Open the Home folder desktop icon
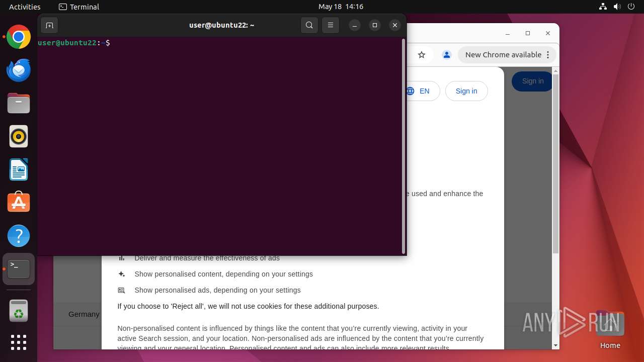 [x=610, y=329]
